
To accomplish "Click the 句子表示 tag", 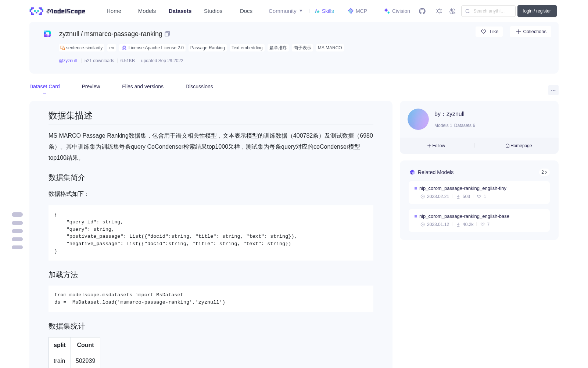I will pos(302,48).
